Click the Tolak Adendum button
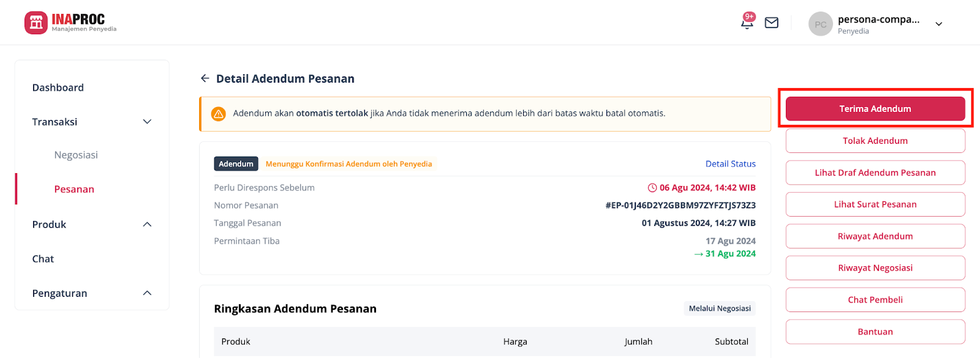 click(875, 140)
